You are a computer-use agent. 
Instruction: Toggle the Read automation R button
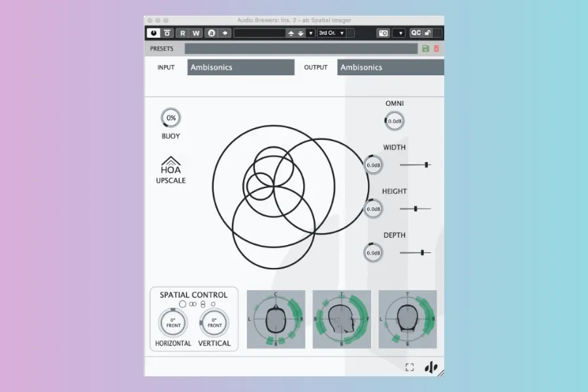click(x=182, y=33)
